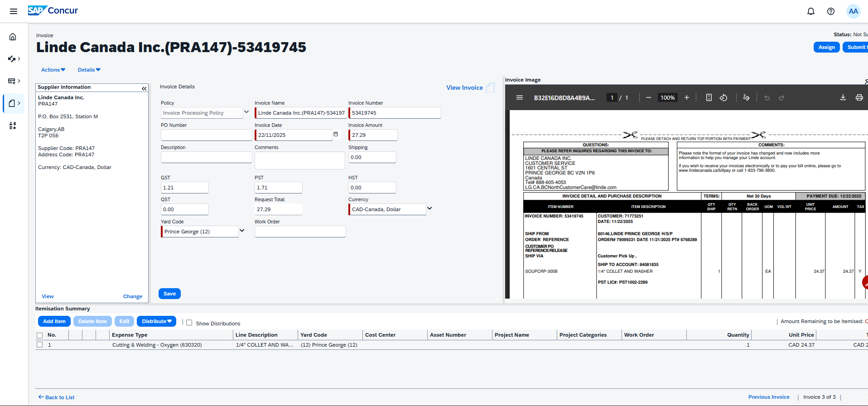Collapse the Supplier Information panel
Viewport: 868px width, 406px height.
pyautogui.click(x=144, y=88)
